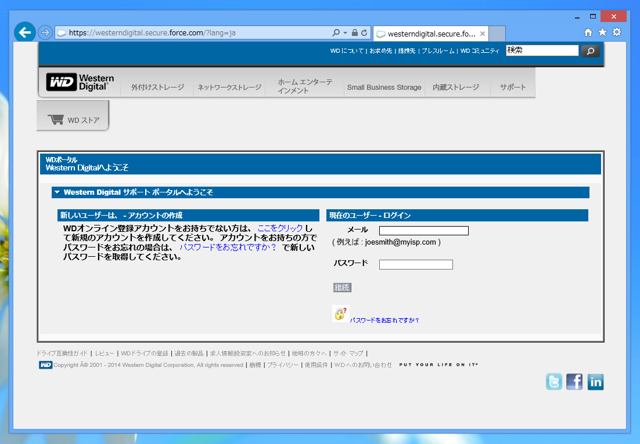This screenshot has height=444, width=640.
Task: Click the browser forward arrow button
Action: (45, 32)
